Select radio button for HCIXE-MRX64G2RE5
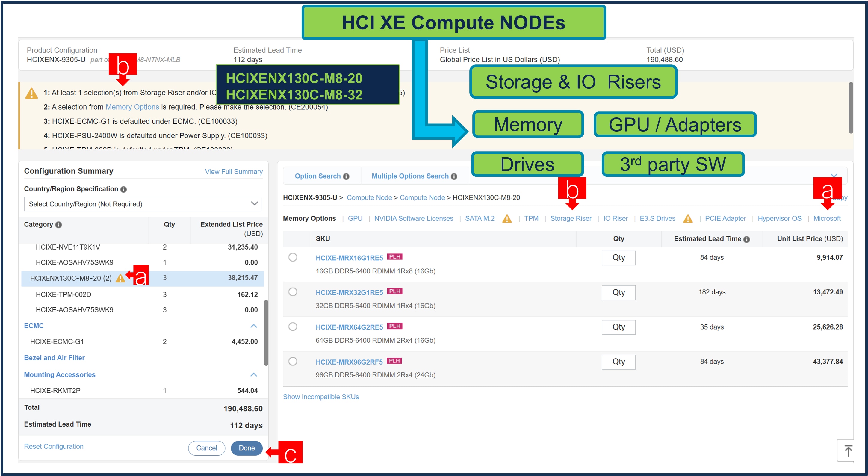Screen dimensions: 868x476 [x=293, y=326]
